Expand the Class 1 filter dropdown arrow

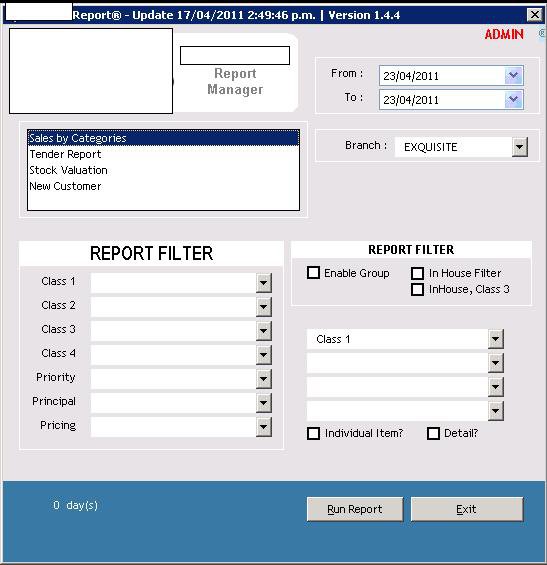[264, 282]
